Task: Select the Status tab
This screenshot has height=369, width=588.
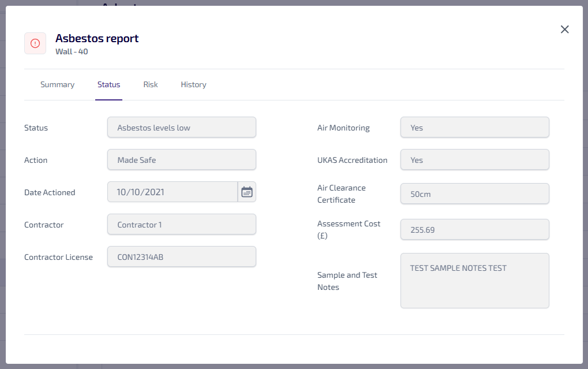Action: tap(108, 84)
